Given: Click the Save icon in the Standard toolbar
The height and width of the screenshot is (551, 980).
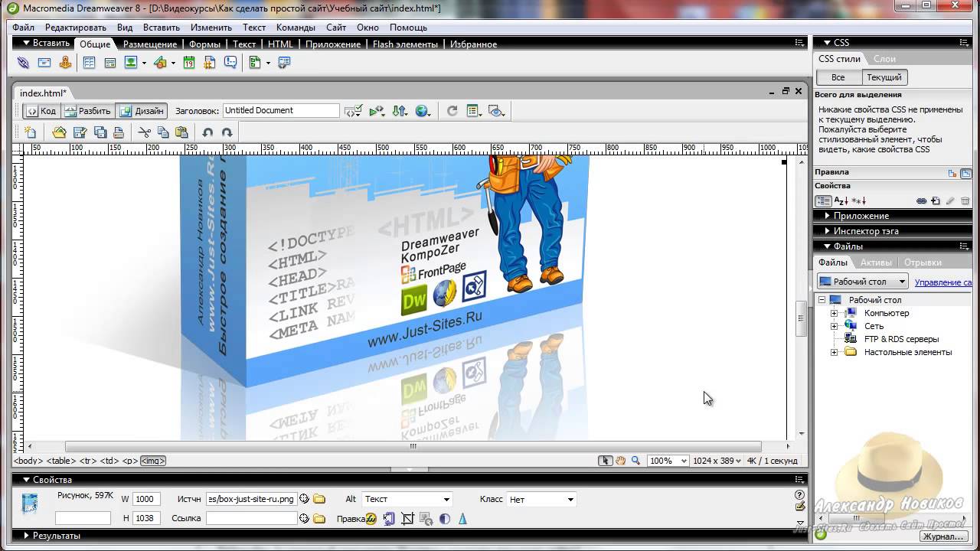Looking at the screenshot, I should tap(80, 132).
